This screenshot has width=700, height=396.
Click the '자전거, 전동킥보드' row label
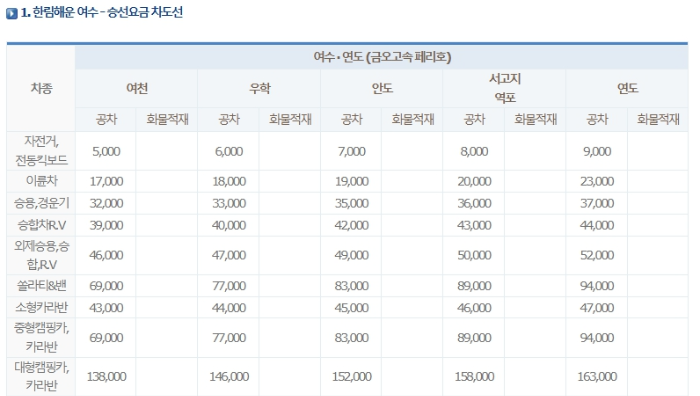click(x=41, y=150)
